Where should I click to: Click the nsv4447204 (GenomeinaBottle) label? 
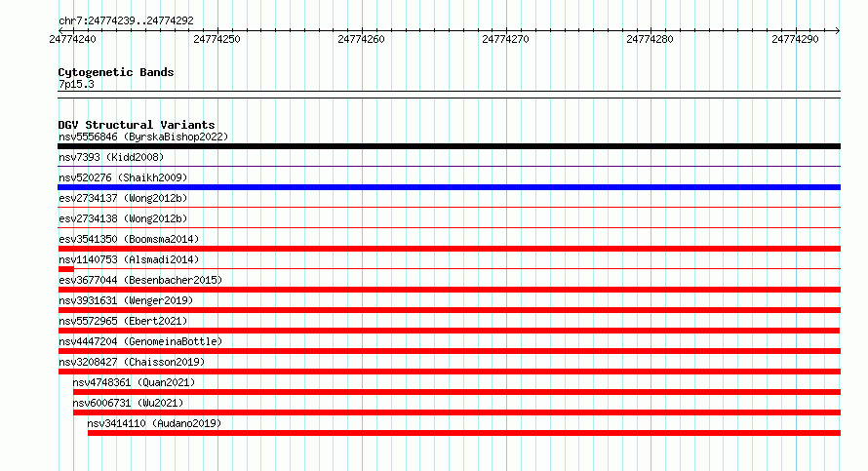tap(140, 341)
